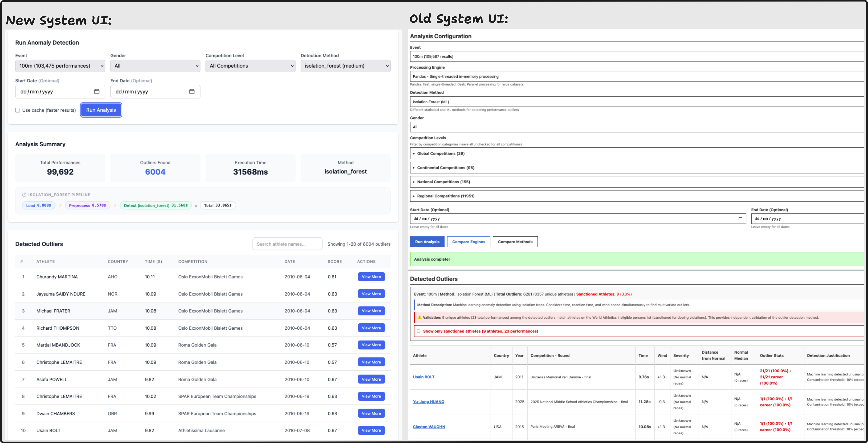
Task: Tick the Show only sanctioned athletes checkbox
Action: pyautogui.click(x=418, y=331)
